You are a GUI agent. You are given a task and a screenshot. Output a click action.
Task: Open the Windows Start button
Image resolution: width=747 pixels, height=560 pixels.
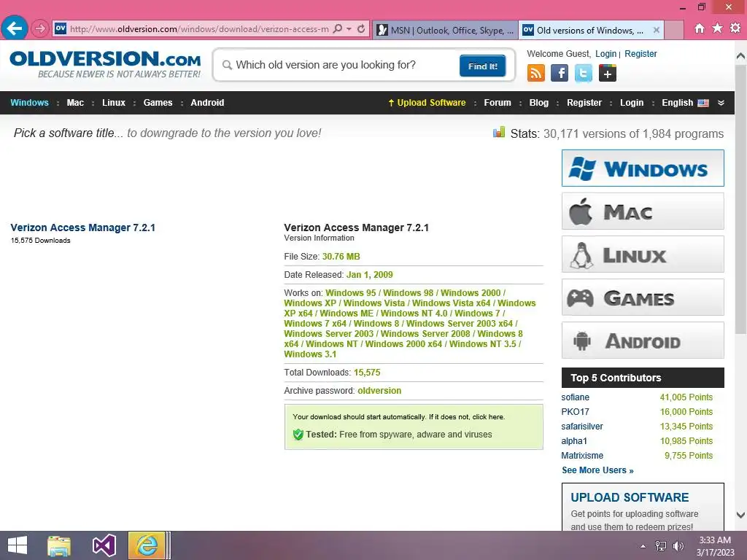click(18, 545)
